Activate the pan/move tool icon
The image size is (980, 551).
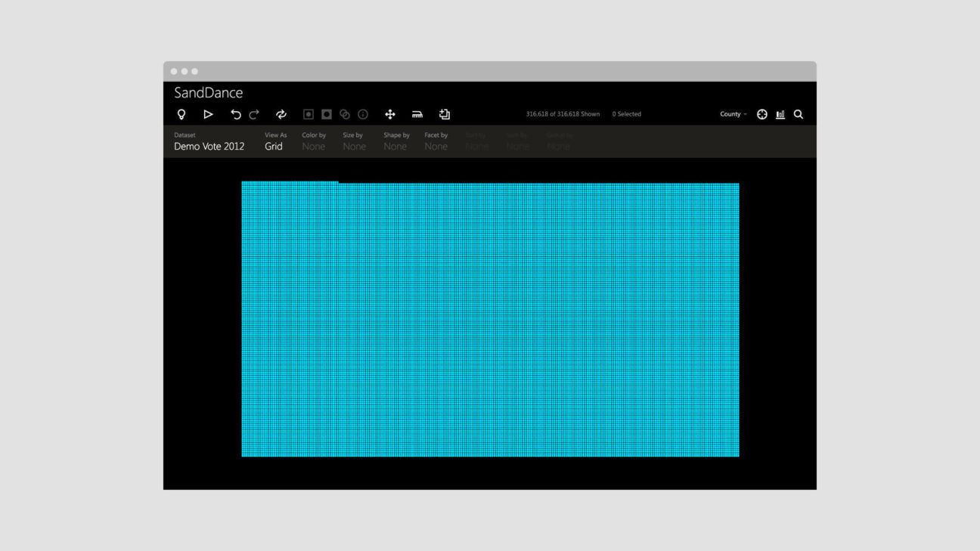[x=390, y=113]
